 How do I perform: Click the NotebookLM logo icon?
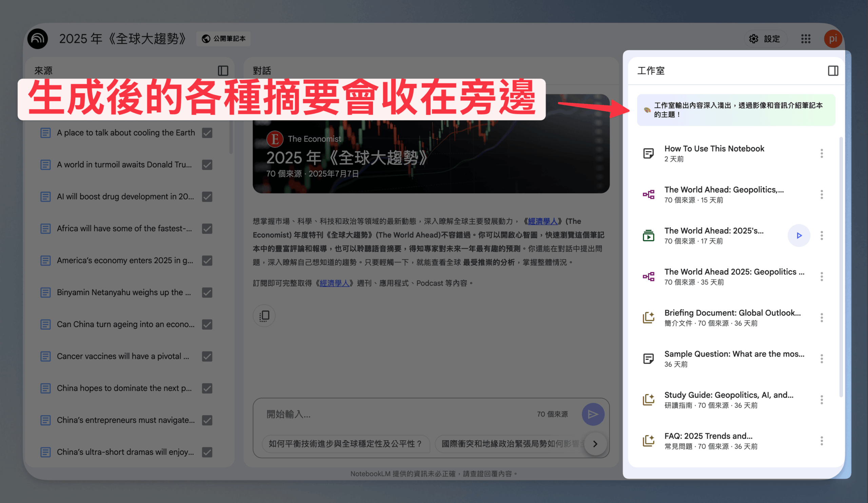coord(38,39)
